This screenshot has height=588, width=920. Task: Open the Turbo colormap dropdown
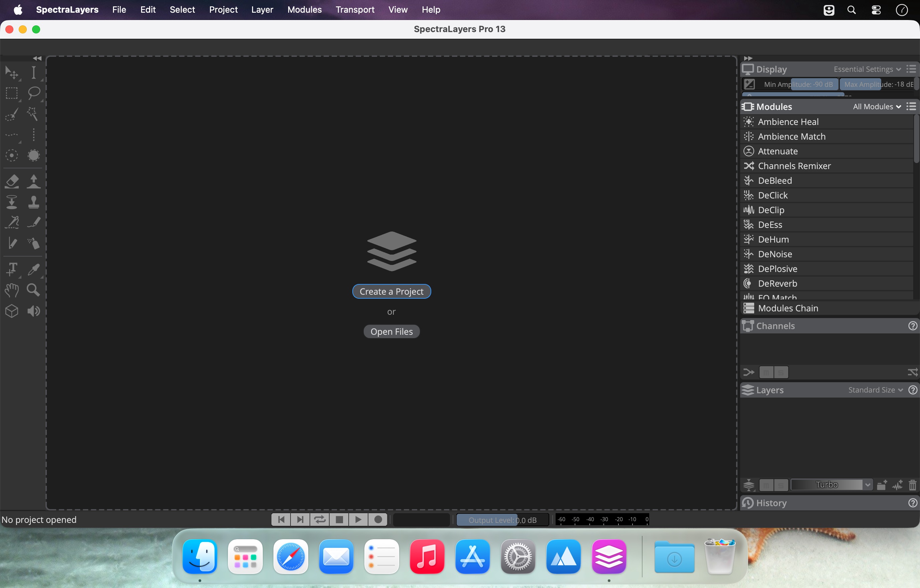831,485
